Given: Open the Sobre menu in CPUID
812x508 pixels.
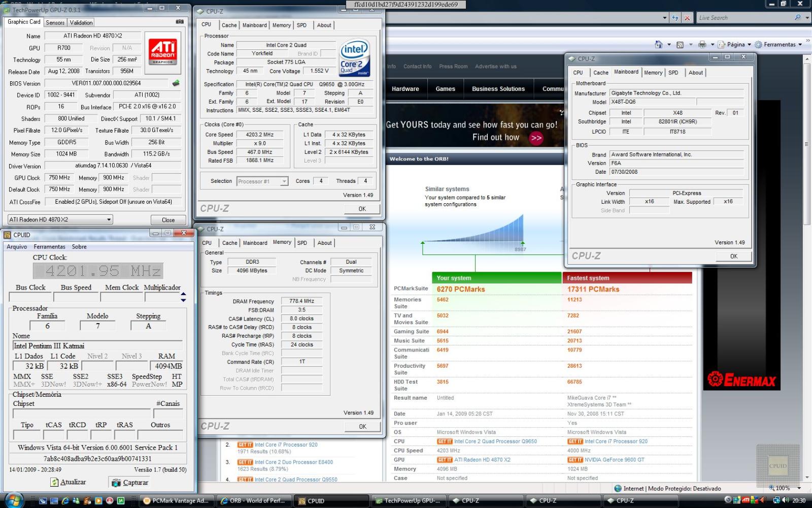Looking at the screenshot, I should [79, 247].
